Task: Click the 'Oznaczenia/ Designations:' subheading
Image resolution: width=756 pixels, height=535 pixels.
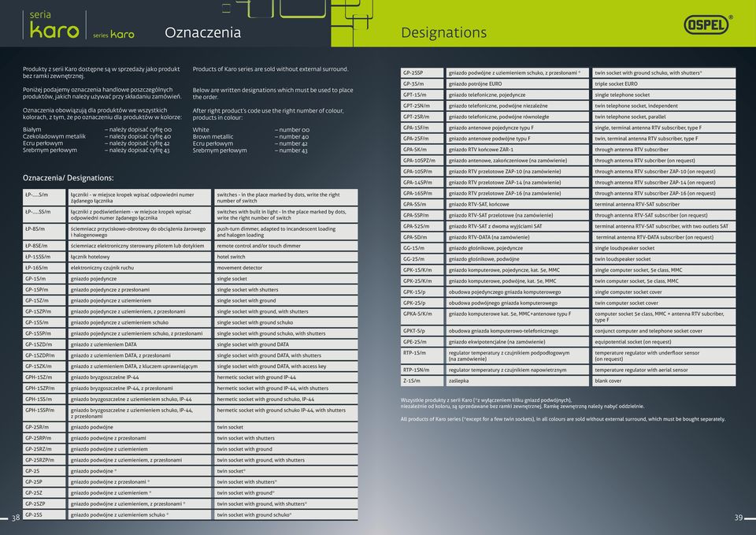Action: click(x=69, y=178)
